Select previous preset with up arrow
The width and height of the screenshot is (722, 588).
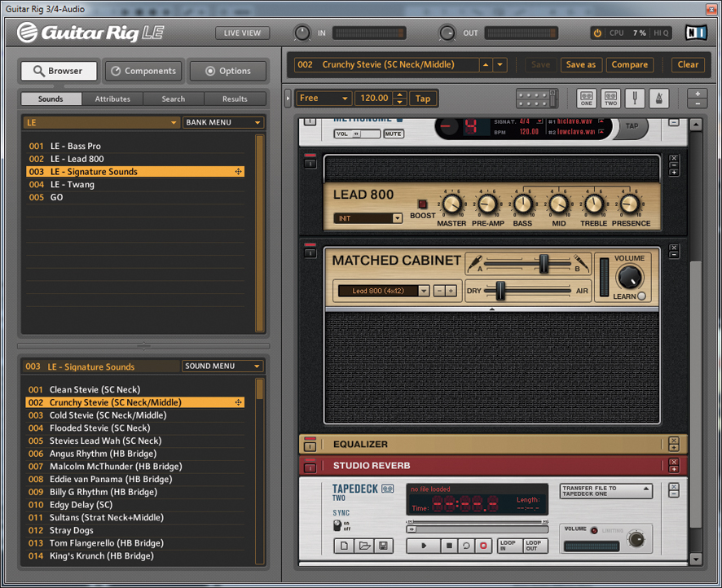click(x=486, y=65)
